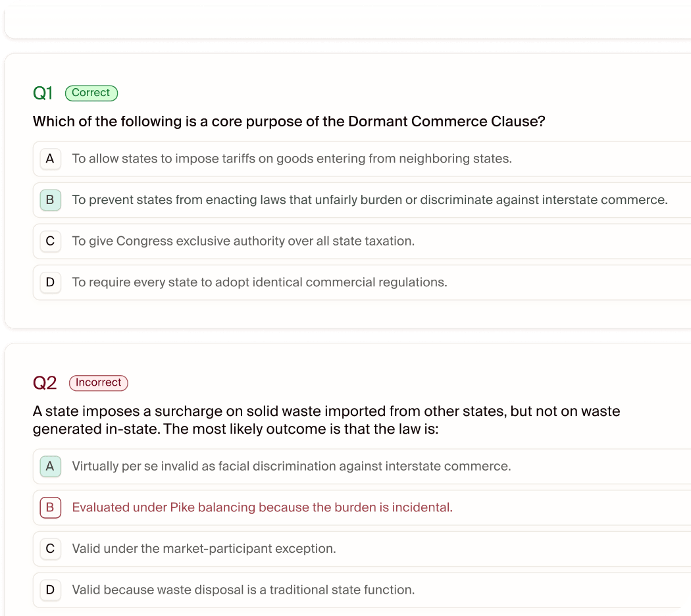The image size is (691, 616).
Task: Click the red Incorrect status badge
Action: pyautogui.click(x=98, y=383)
